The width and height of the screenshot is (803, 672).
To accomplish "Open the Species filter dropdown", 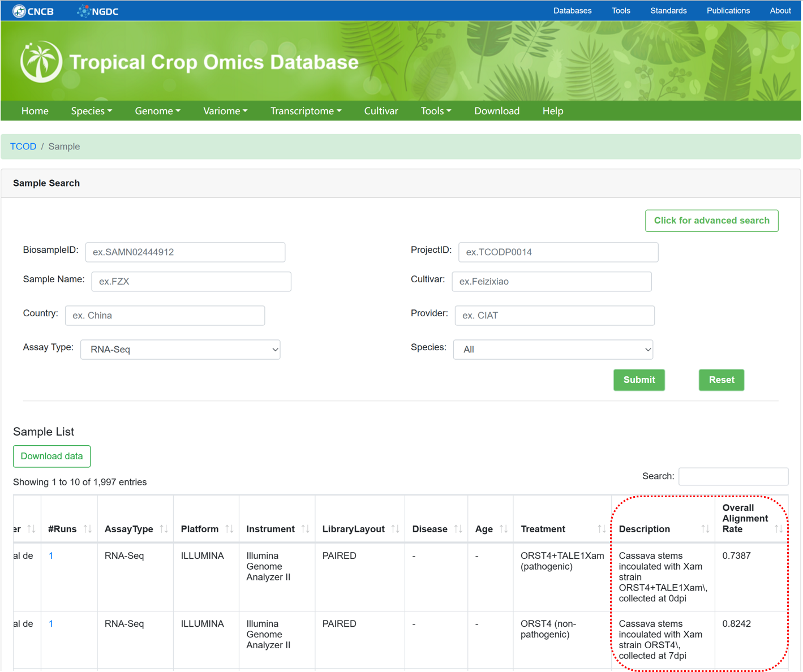I will pos(553,350).
